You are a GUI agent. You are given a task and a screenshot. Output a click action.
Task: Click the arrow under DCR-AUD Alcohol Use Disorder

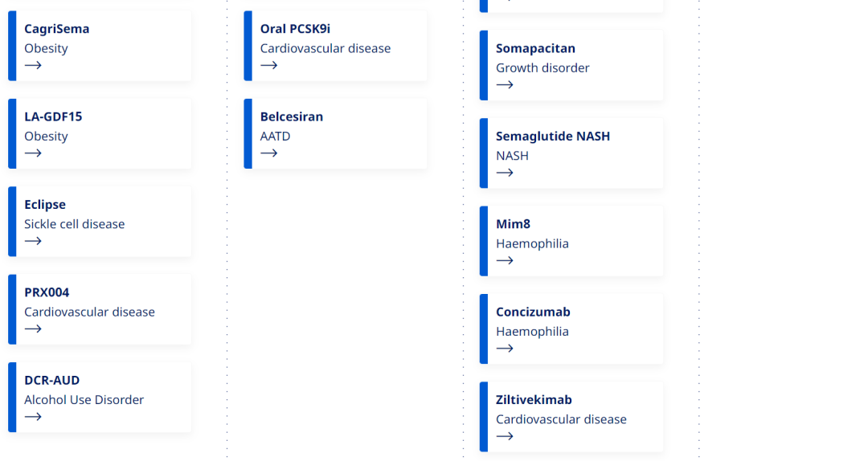click(x=33, y=418)
